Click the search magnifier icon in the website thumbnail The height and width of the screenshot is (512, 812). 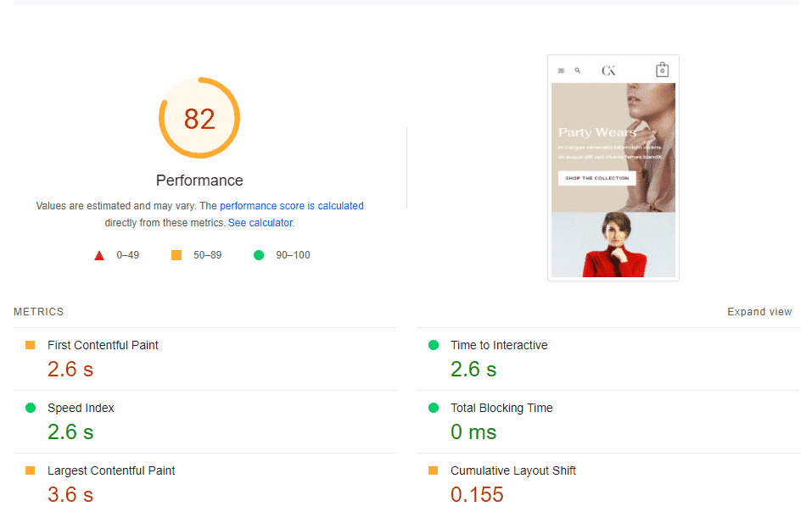(579, 70)
